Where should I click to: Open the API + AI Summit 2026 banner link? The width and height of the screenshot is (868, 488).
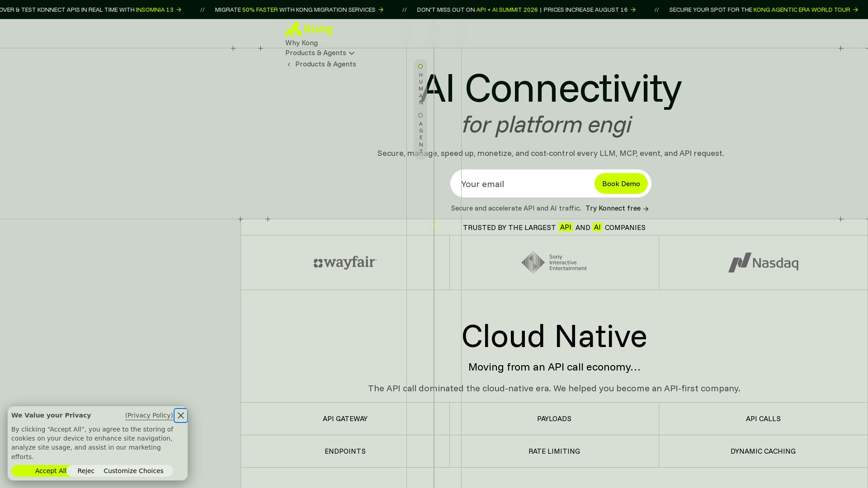click(x=526, y=9)
